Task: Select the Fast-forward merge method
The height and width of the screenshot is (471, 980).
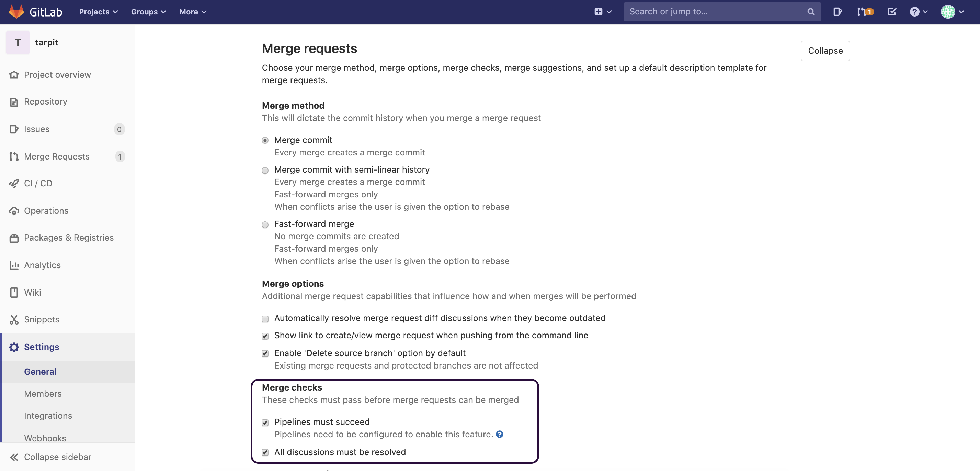Action: point(265,224)
